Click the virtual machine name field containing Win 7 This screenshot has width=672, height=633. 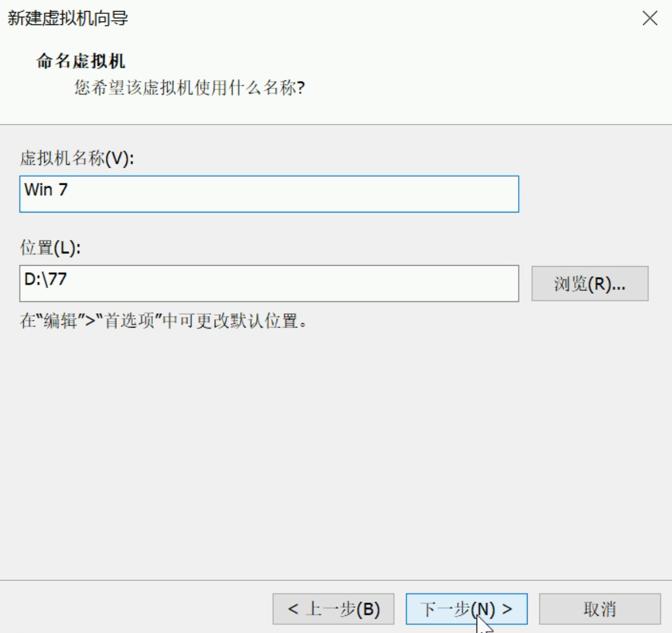269,194
